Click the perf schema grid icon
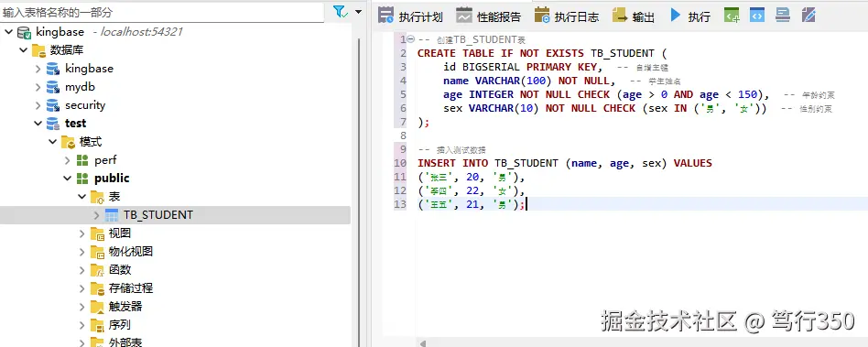Viewport: 868px width, 347px height. point(82,160)
